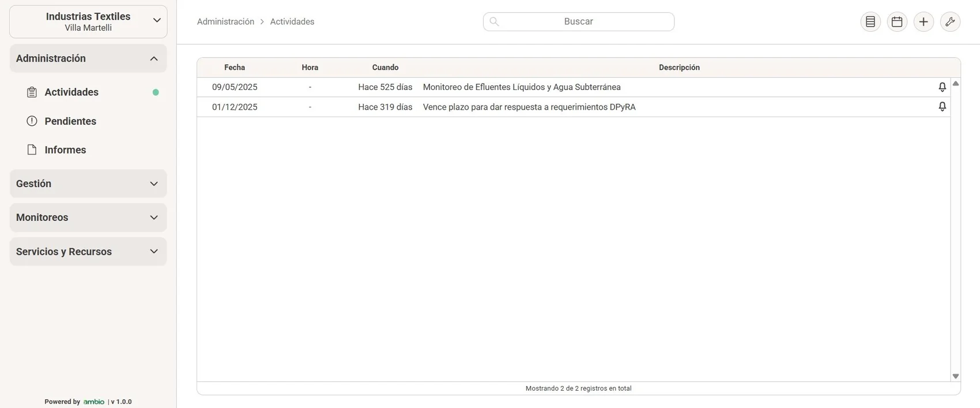Click bell icon for Monitoreo de Efluentes row

[942, 87]
